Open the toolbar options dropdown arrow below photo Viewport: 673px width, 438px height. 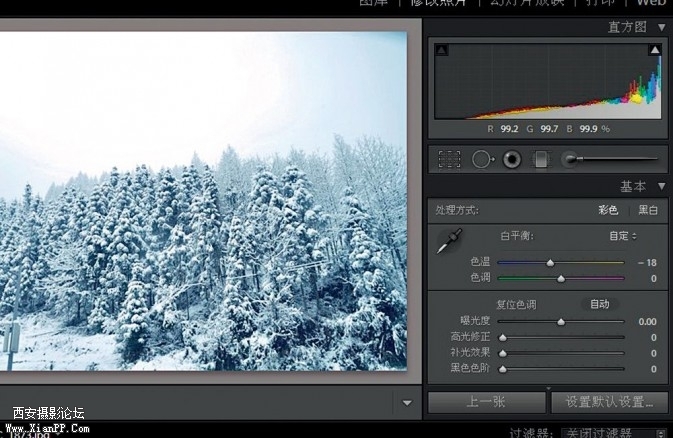(407, 404)
